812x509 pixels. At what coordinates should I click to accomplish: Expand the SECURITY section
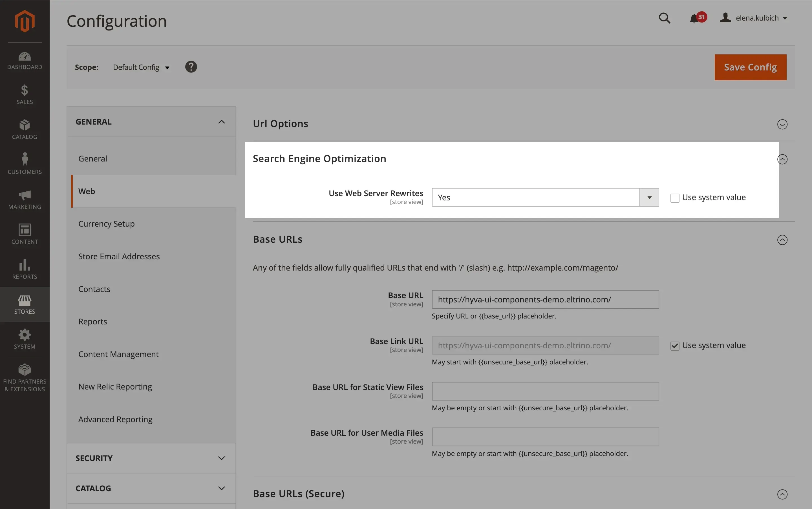tap(151, 458)
